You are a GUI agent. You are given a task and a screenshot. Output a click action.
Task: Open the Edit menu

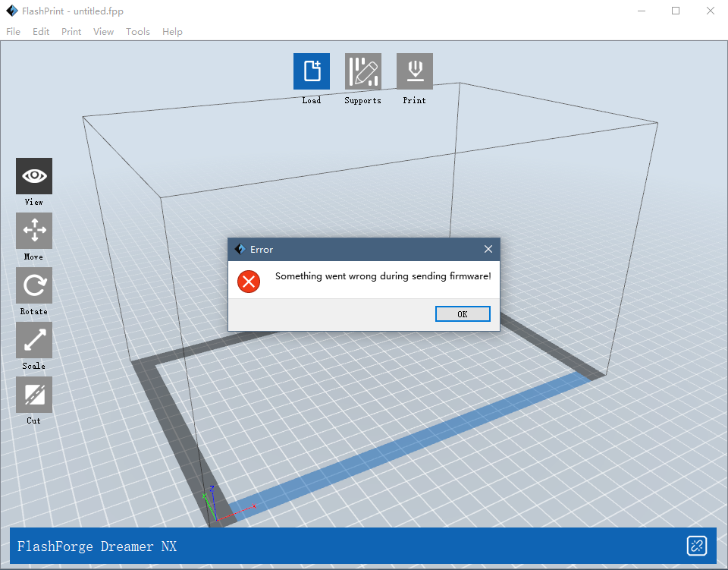click(40, 32)
